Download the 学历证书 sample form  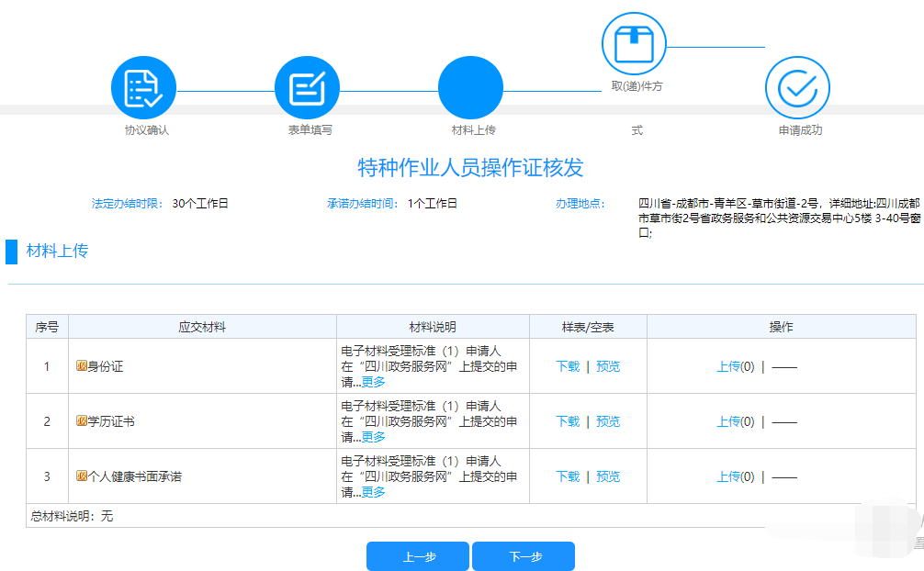568,421
